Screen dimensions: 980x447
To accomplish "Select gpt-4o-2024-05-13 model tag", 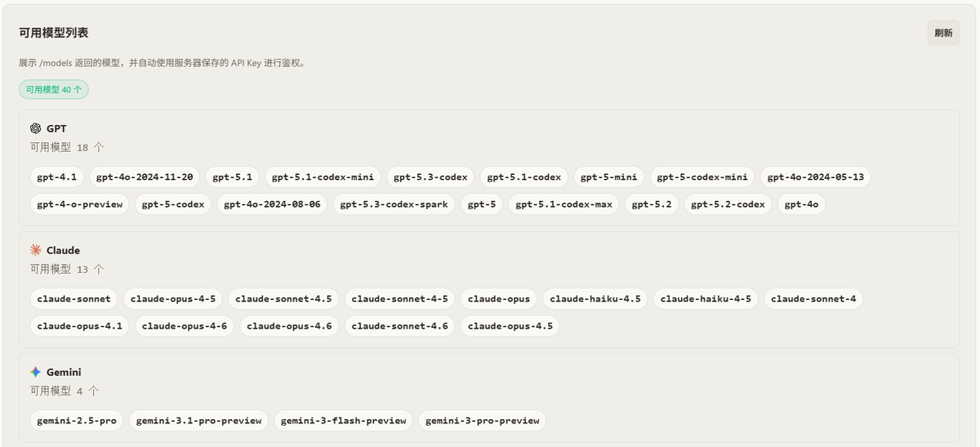I will (816, 177).
